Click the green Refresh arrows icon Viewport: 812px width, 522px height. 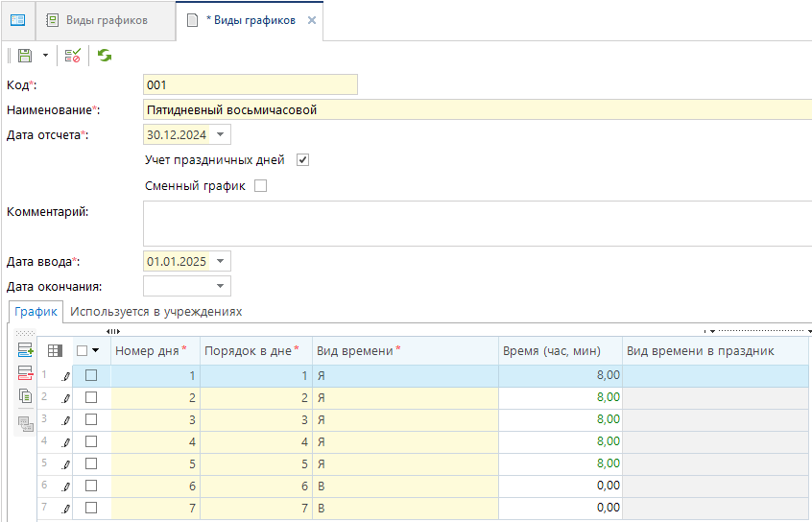coord(104,56)
